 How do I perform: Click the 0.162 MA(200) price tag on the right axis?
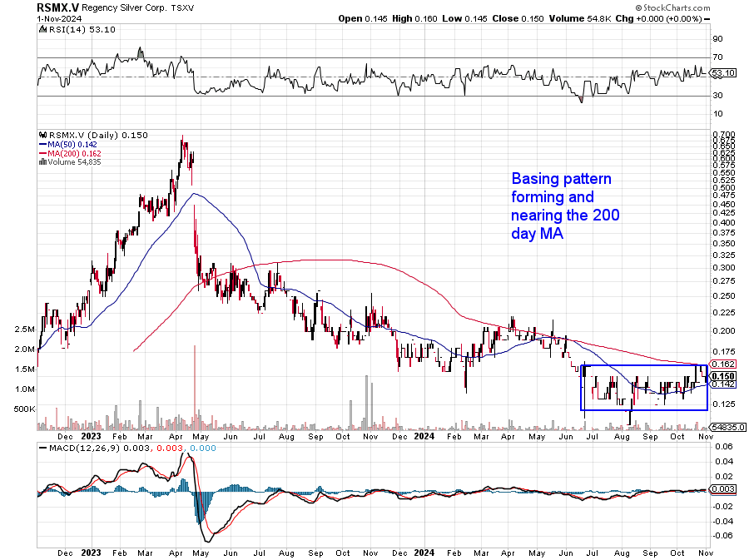click(723, 364)
